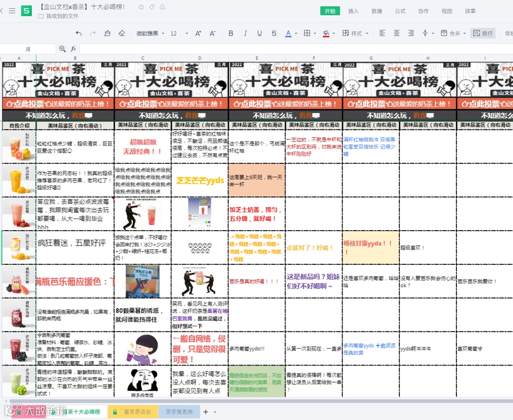Open the 开始 tab
This screenshot has width=513, height=420.
coord(330,11)
